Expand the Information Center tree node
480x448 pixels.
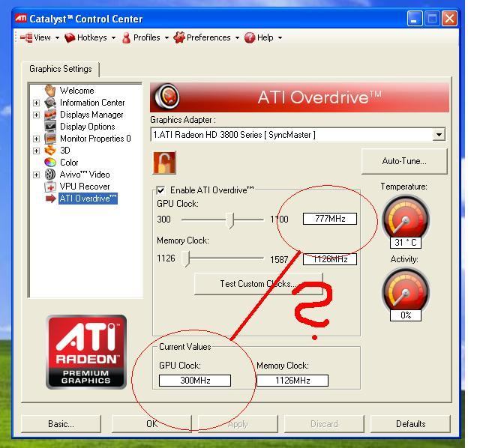pos(36,103)
